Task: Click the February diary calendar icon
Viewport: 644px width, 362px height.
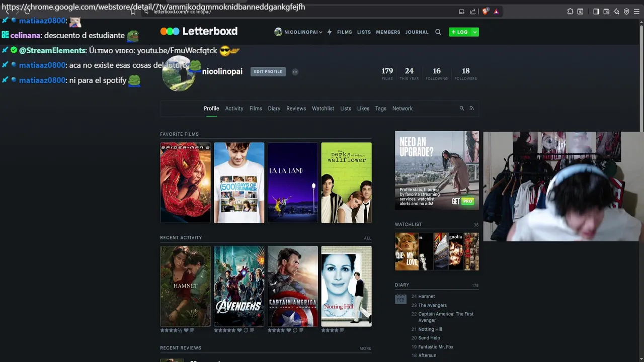Action: (x=400, y=299)
